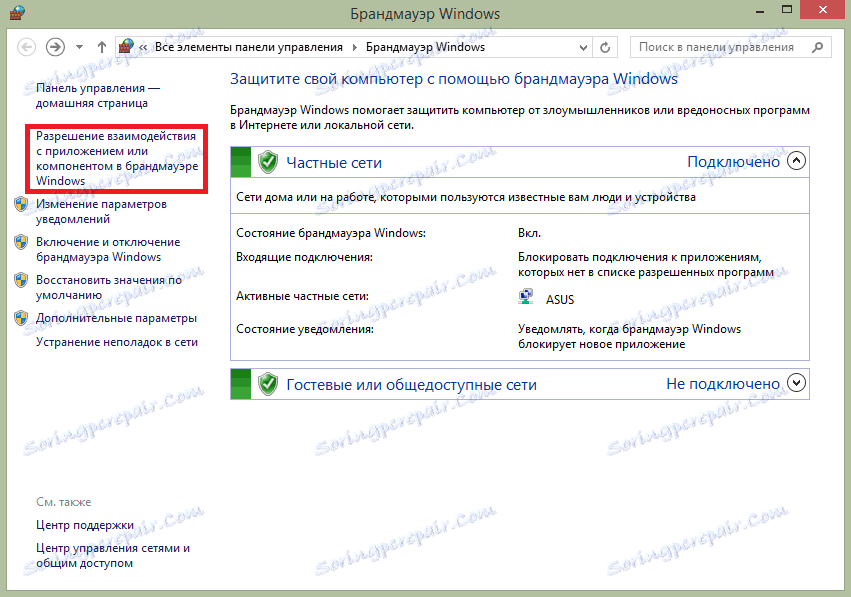Screen dimensions: 851x597
Task: Click 'Состояние брандмауэра Windows:' label
Action: click(331, 233)
